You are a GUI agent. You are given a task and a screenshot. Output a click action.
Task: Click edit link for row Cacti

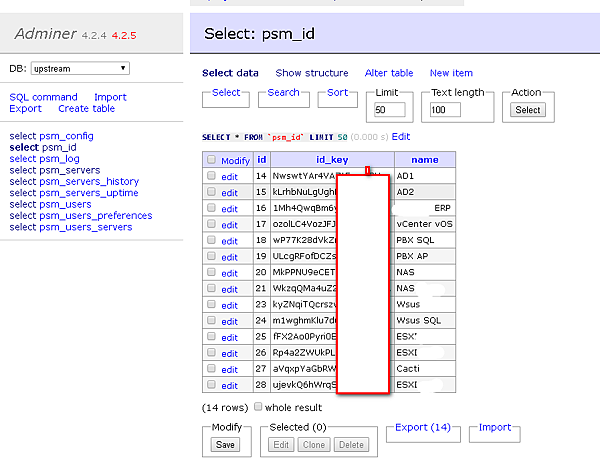230,370
